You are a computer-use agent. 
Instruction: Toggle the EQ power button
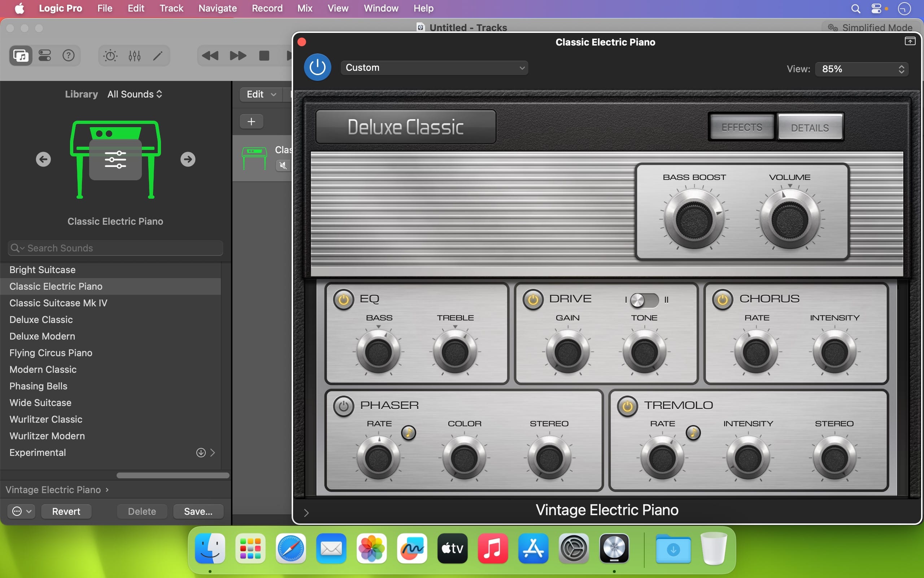pos(343,299)
